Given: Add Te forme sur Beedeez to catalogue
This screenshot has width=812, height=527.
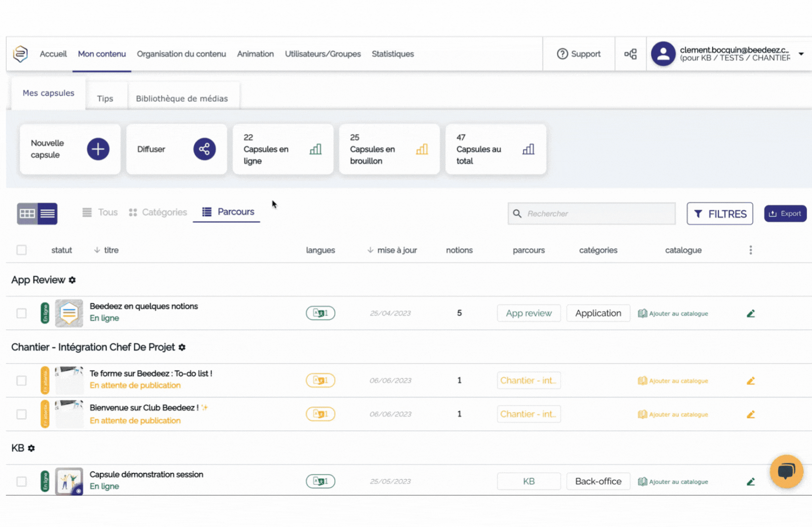Looking at the screenshot, I should [673, 381].
